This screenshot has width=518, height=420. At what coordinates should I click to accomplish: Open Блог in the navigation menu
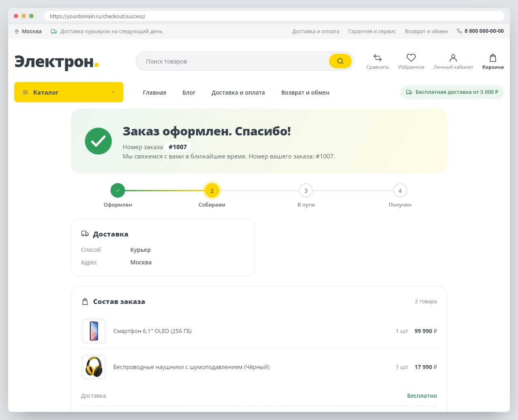pyautogui.click(x=189, y=93)
